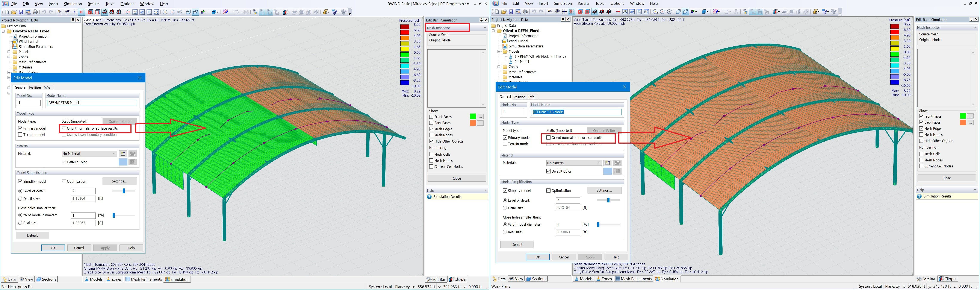Click the new material icon beside left Material dropdown

click(123, 154)
